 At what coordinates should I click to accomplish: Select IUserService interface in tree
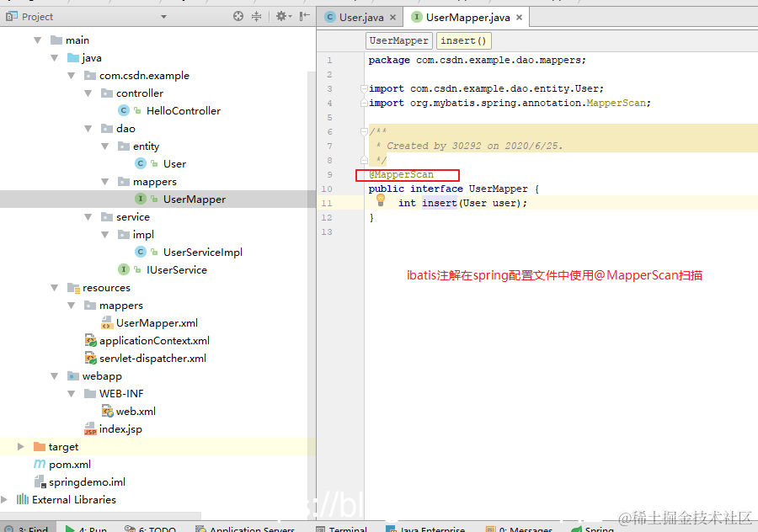(x=177, y=270)
